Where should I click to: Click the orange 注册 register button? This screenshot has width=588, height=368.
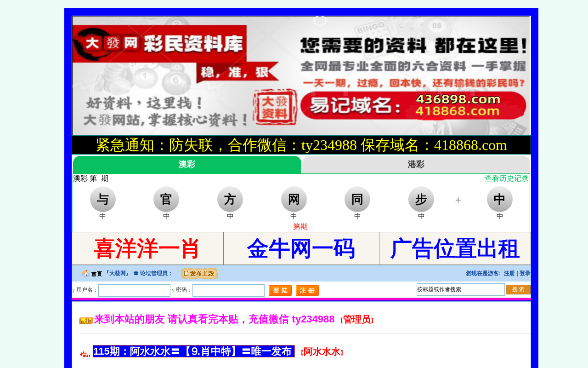307,291
